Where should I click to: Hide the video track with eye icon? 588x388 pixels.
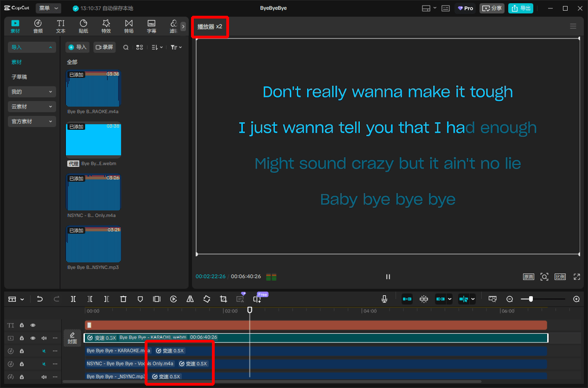pos(33,338)
